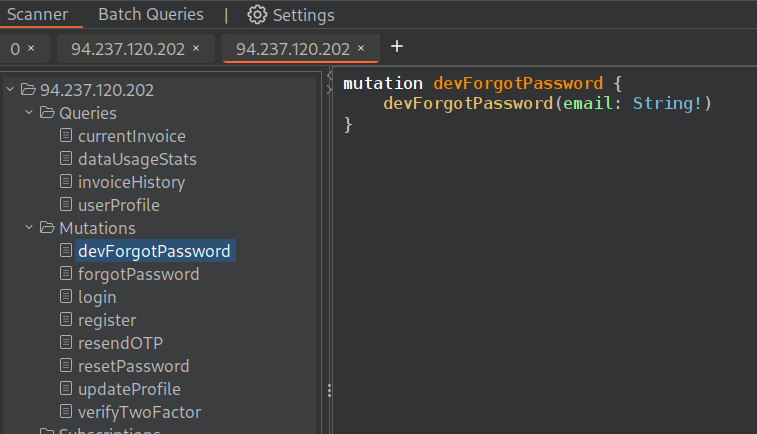Close the tab labeled 0
This screenshot has width=757, height=434.
[x=31, y=48]
